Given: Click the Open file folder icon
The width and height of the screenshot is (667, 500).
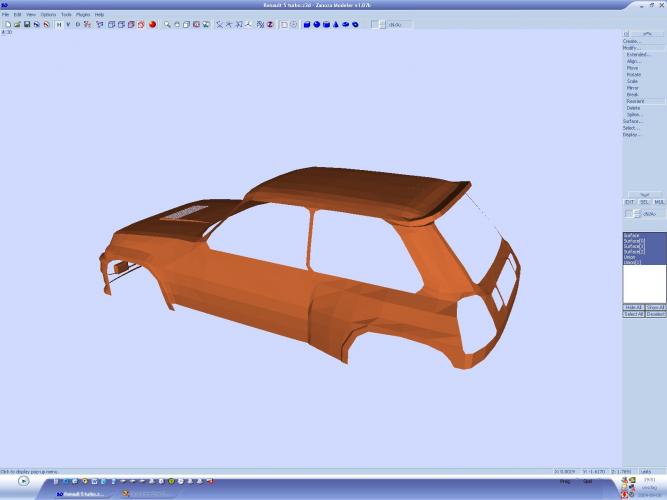Looking at the screenshot, I should [15, 24].
